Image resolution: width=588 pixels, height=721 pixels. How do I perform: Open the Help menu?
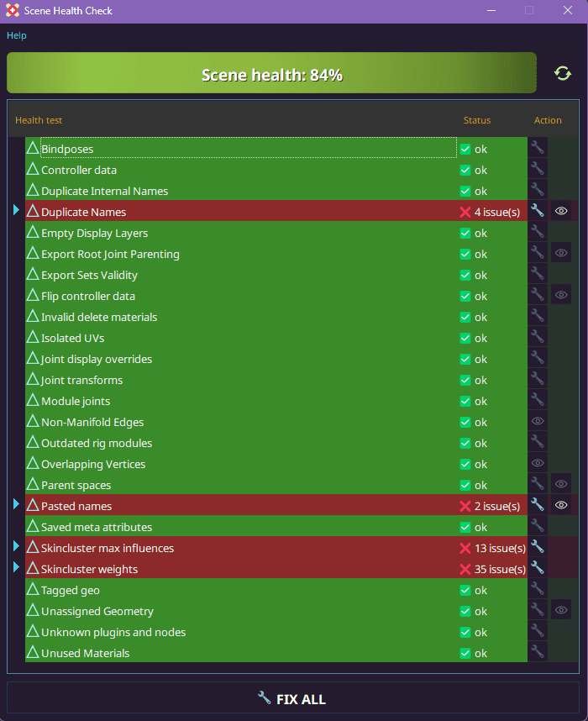17,35
